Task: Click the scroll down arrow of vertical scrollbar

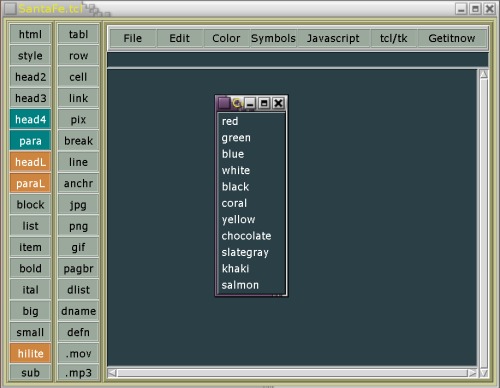Action: coord(484,373)
